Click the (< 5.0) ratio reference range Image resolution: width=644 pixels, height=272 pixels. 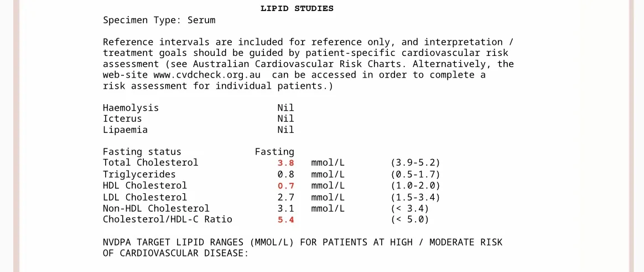coord(409,219)
